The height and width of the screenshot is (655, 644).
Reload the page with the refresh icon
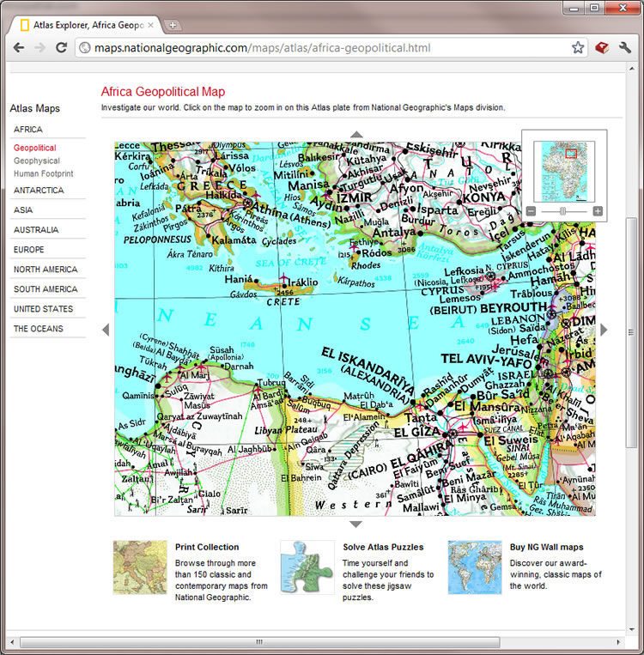pos(62,47)
